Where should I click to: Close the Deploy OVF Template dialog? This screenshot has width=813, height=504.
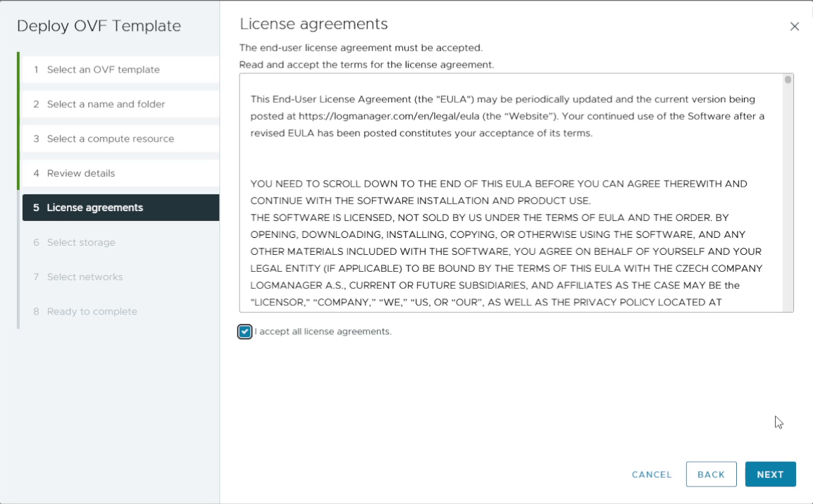[795, 26]
